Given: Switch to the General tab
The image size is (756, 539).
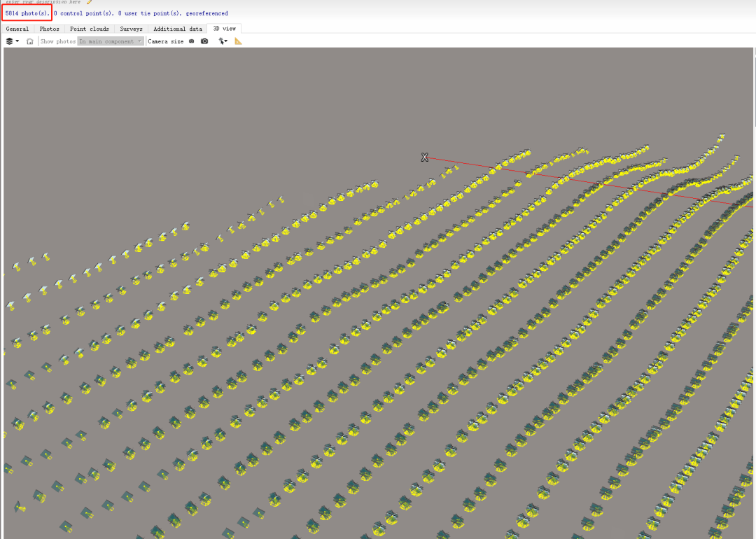Looking at the screenshot, I should (17, 29).
